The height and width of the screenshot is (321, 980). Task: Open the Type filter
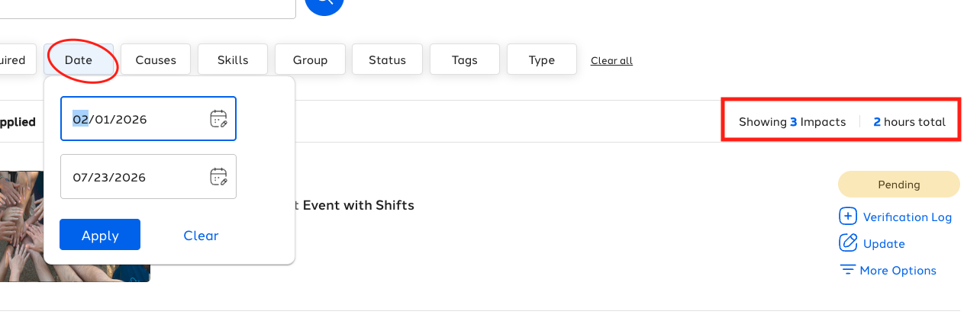(x=542, y=59)
